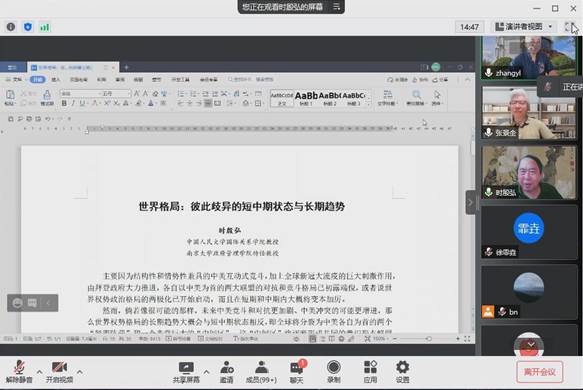This screenshot has width=583, height=390.
Task: Expand share options arrow beside 共享屏幕
Action: [206, 372]
